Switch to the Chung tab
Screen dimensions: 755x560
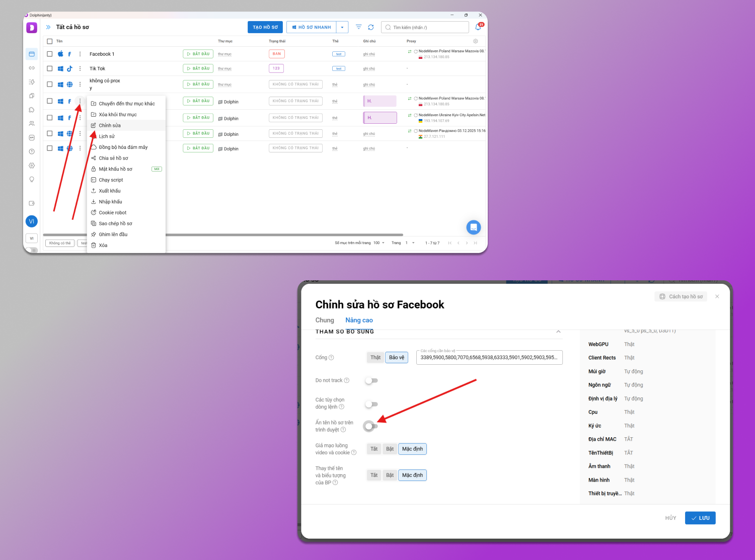tap(325, 320)
